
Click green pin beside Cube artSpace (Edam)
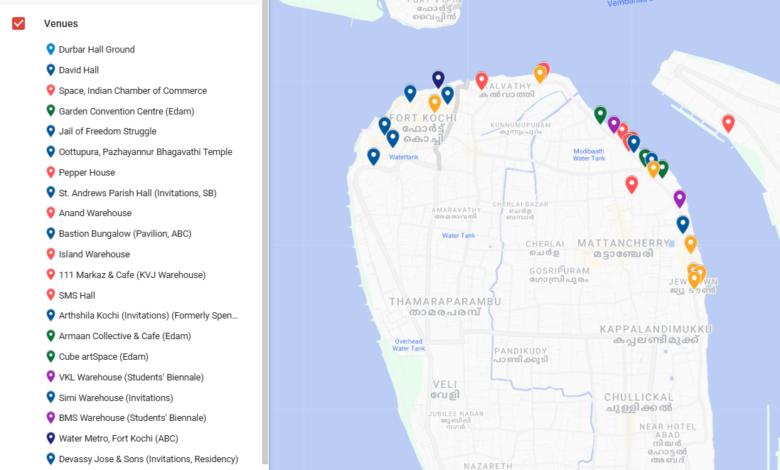(50, 356)
